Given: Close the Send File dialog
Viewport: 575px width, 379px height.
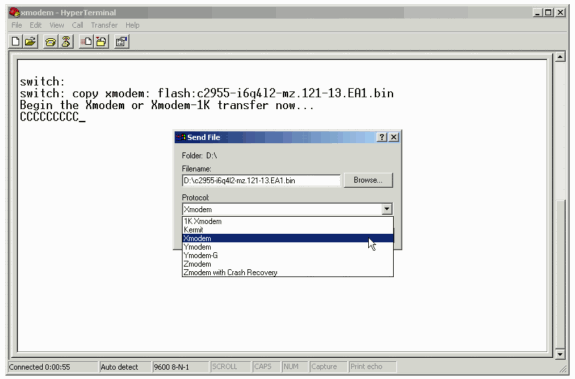Looking at the screenshot, I should (x=394, y=137).
